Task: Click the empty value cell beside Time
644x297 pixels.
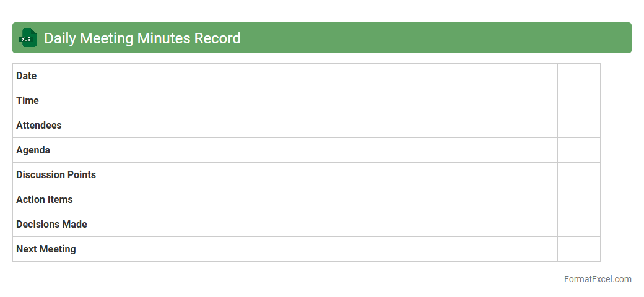Action: 578,101
